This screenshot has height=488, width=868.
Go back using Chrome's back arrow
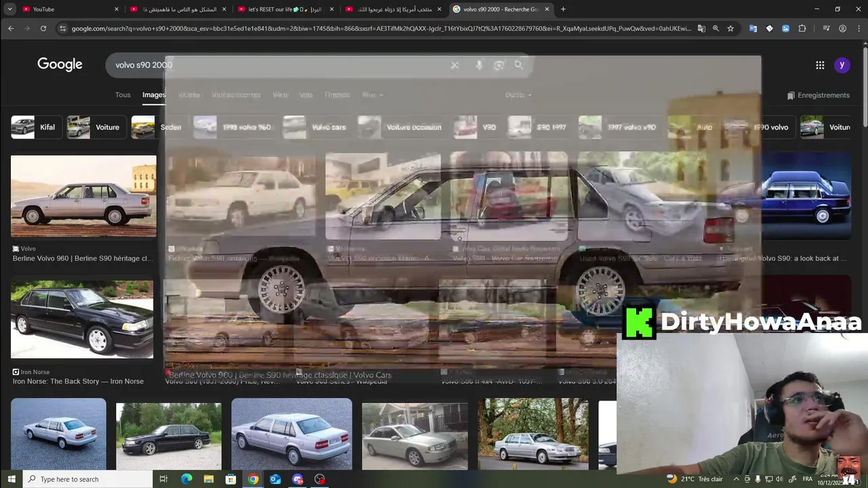(11, 28)
